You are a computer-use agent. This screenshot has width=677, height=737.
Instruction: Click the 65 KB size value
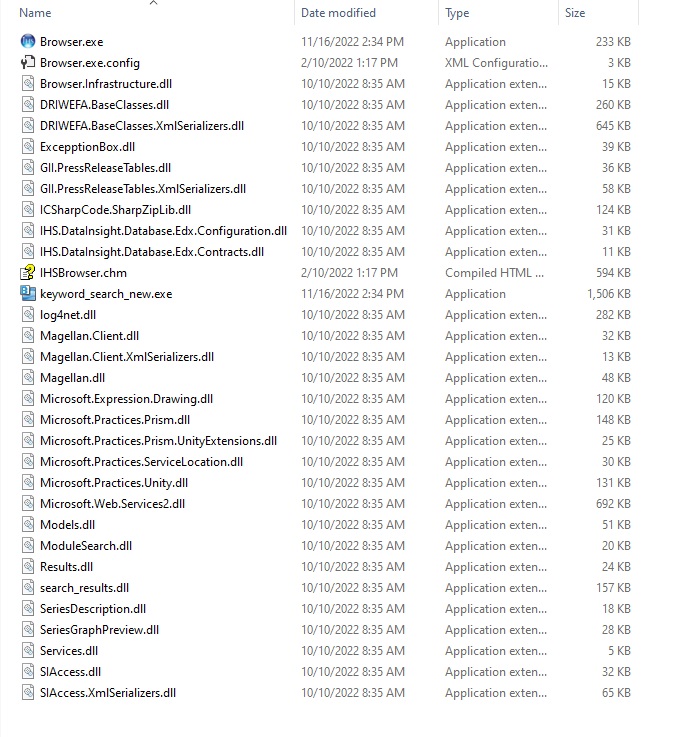tap(616, 693)
